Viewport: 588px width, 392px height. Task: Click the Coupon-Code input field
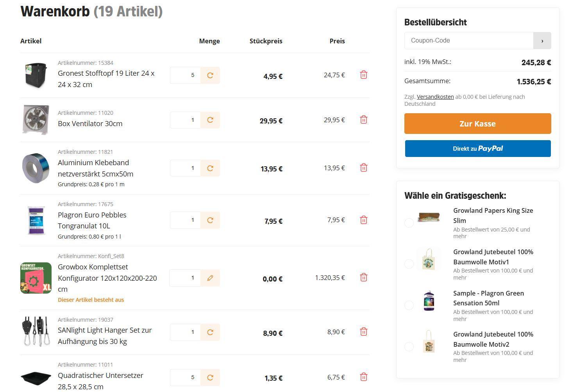pyautogui.click(x=469, y=41)
